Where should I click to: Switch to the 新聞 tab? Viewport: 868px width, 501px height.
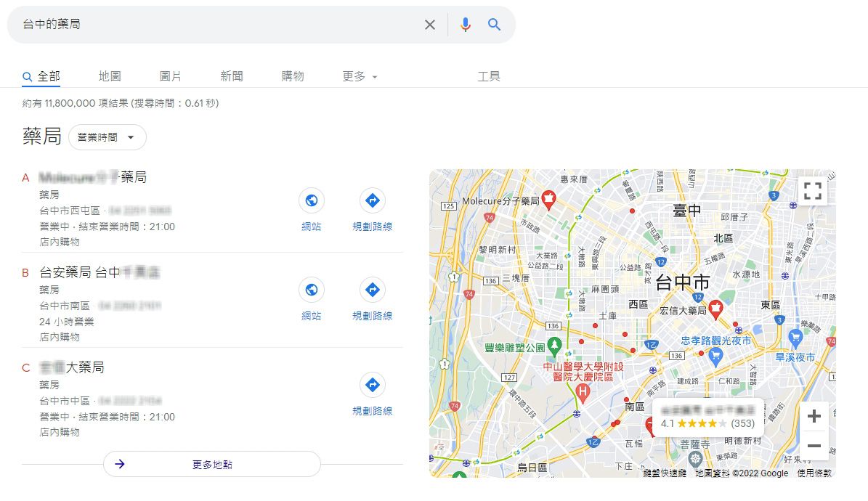coord(231,76)
